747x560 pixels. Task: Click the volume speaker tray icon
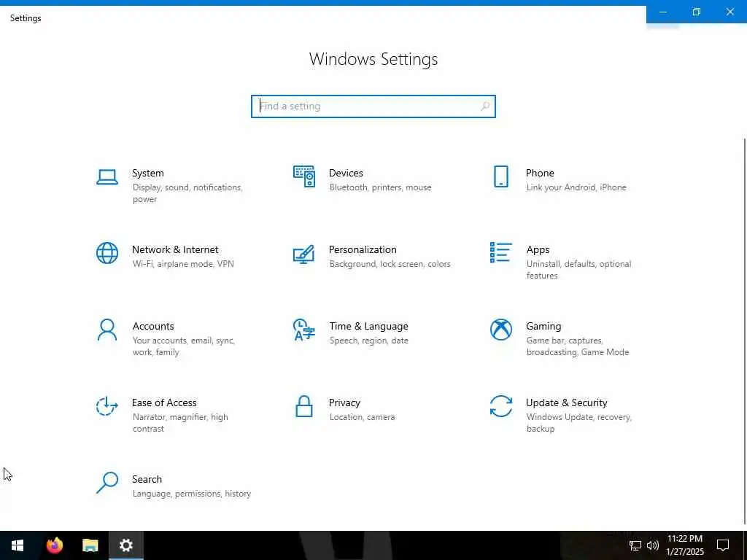(653, 545)
